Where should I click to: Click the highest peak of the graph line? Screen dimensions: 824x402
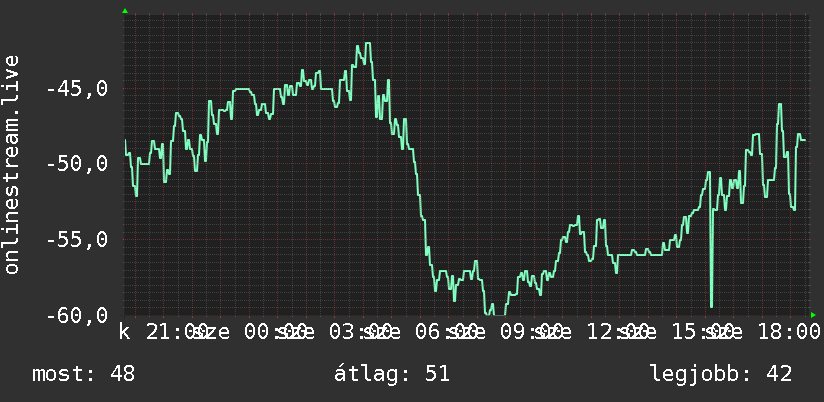click(367, 44)
